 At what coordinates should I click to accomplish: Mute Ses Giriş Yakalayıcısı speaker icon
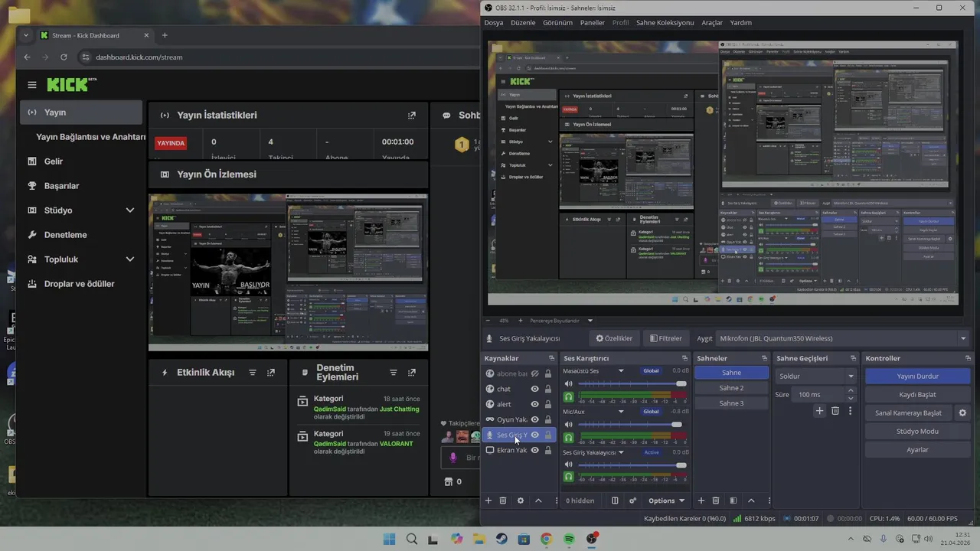tap(568, 465)
